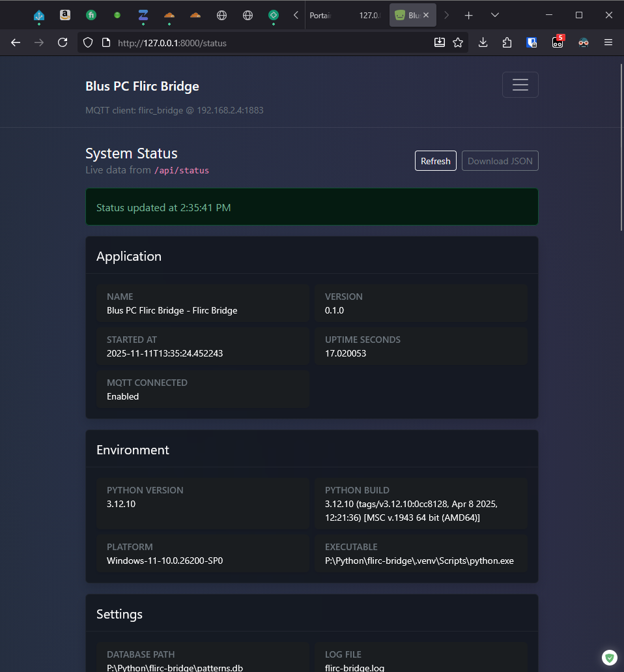Bookmark this page with the star icon

[458, 42]
